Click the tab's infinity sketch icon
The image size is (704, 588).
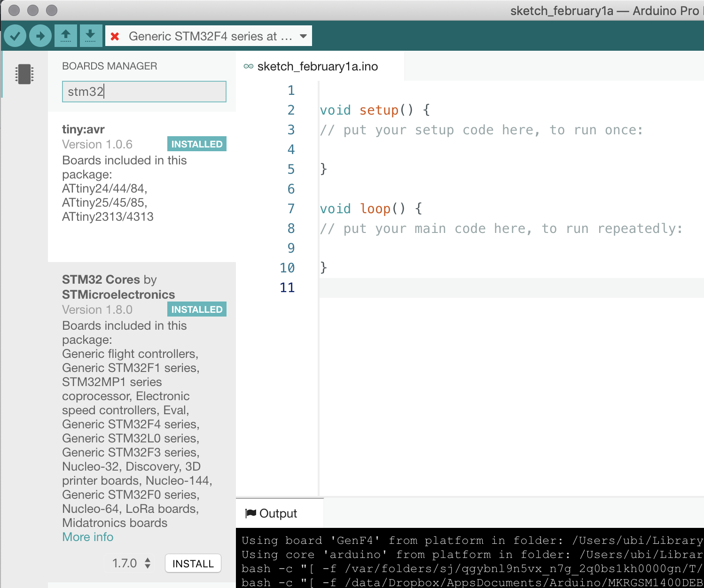tap(249, 66)
